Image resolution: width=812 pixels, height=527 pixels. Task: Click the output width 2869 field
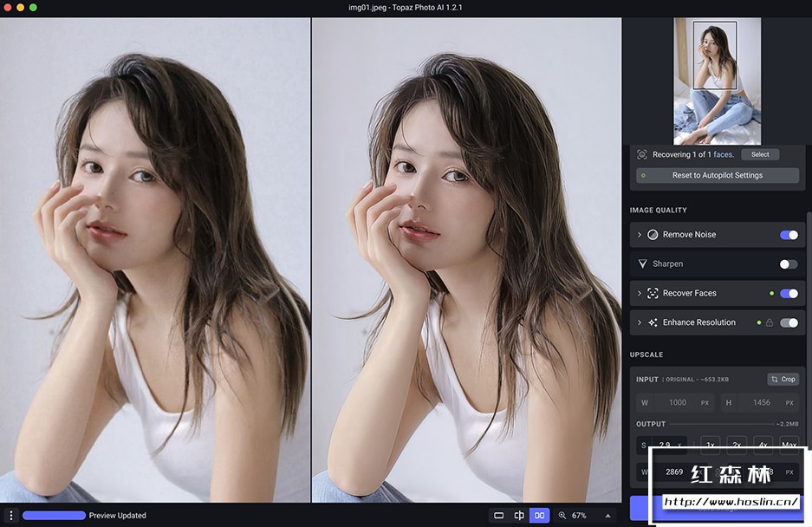coord(674,472)
